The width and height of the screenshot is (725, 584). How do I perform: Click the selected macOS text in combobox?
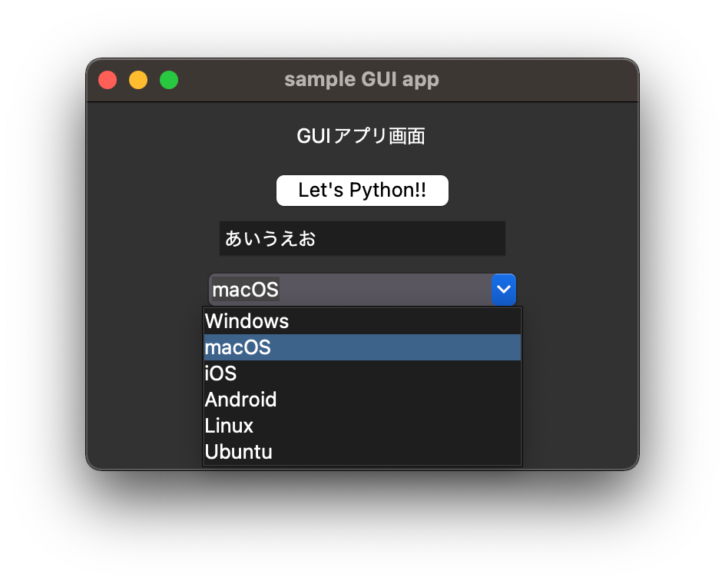246,290
